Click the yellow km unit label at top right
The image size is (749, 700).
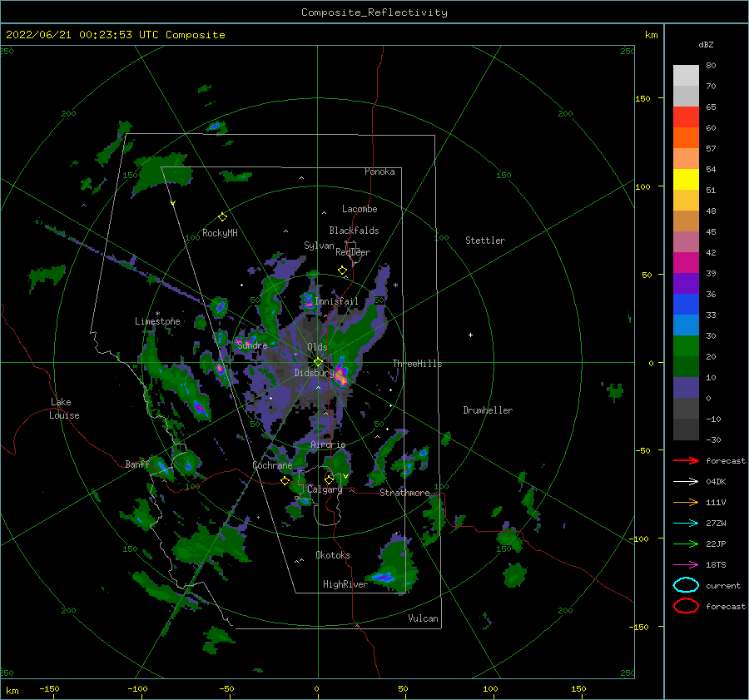coord(651,35)
